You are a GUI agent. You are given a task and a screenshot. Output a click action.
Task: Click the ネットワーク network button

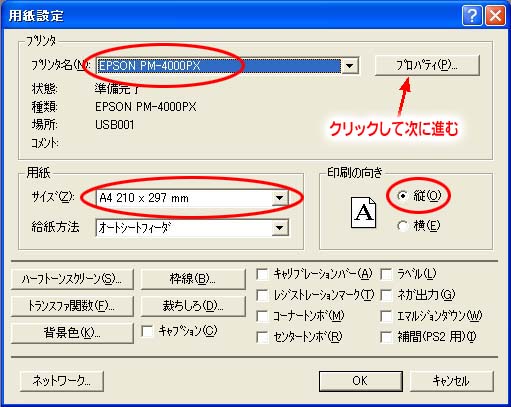62,381
